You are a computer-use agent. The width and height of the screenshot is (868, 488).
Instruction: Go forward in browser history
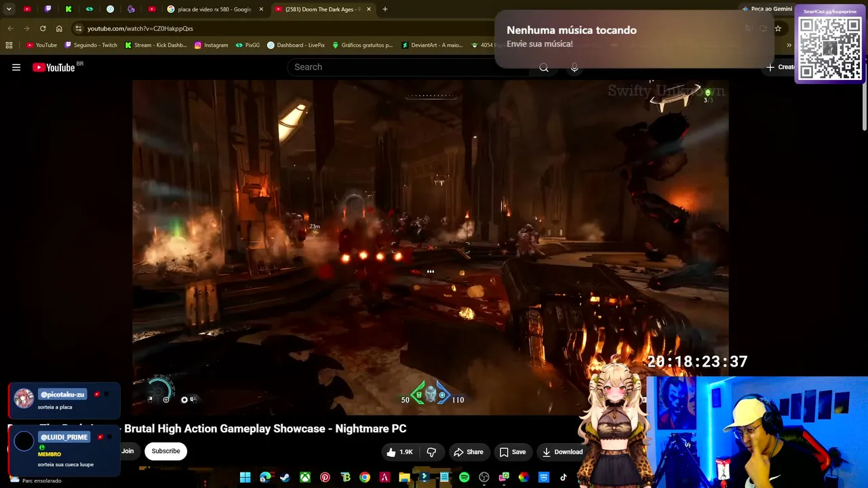coord(26,28)
